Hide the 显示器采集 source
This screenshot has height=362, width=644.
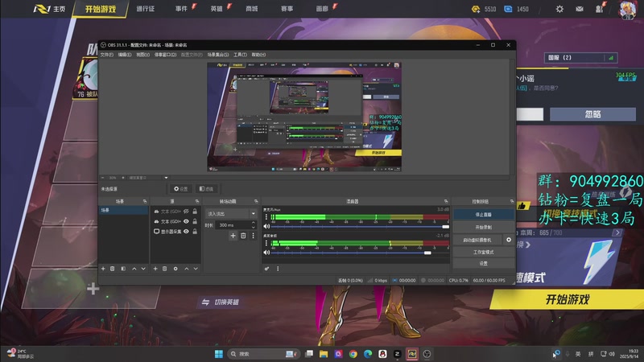(186, 232)
